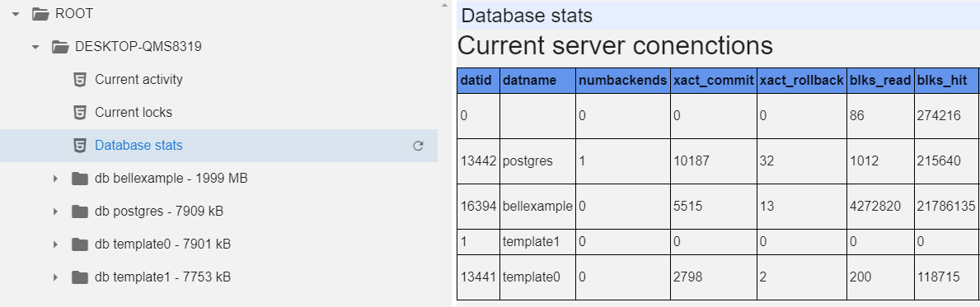Click the db bellexample folder icon

(x=80, y=179)
